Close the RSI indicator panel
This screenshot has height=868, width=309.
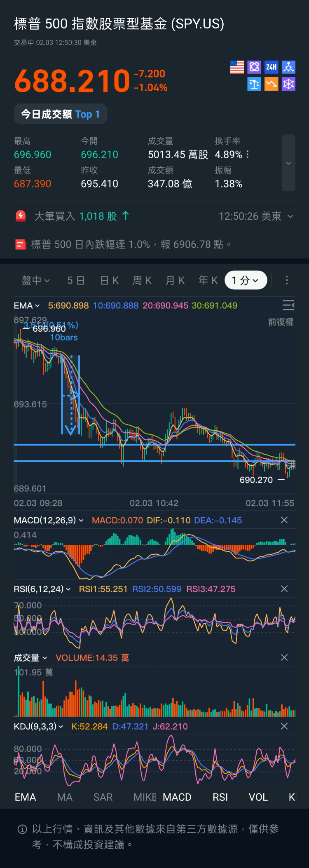pos(284,589)
